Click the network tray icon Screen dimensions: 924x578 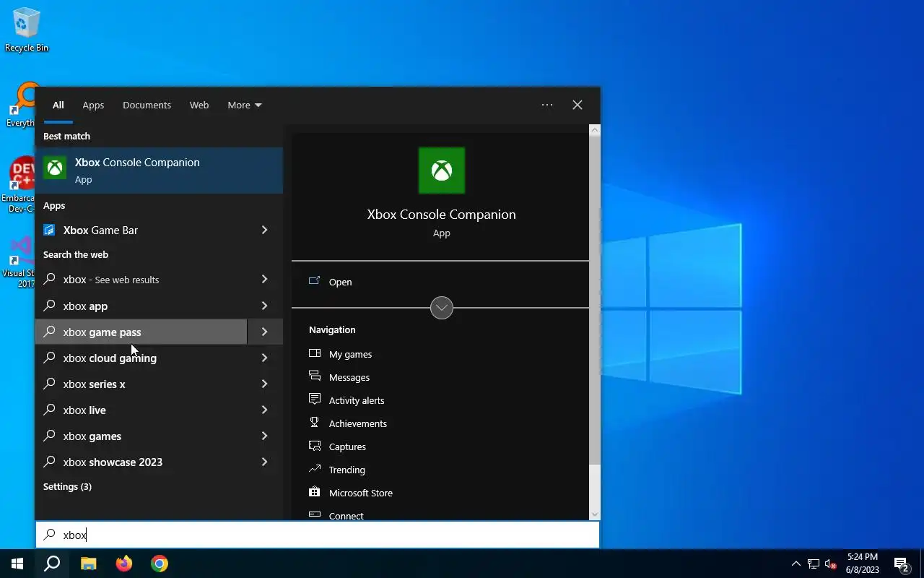[814, 564]
